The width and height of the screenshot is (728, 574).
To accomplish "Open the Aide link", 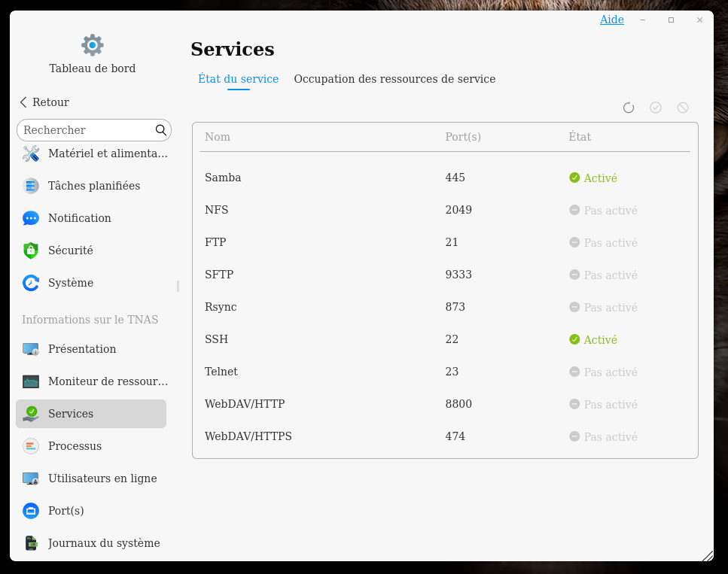I will 611,20.
